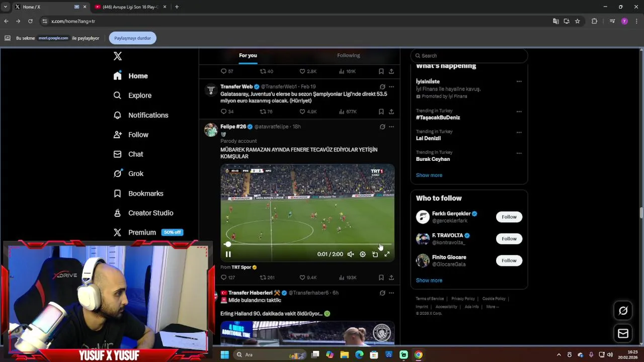The height and width of the screenshot is (362, 644).
Task: Click the X logo in the sidebar
Action: click(118, 56)
